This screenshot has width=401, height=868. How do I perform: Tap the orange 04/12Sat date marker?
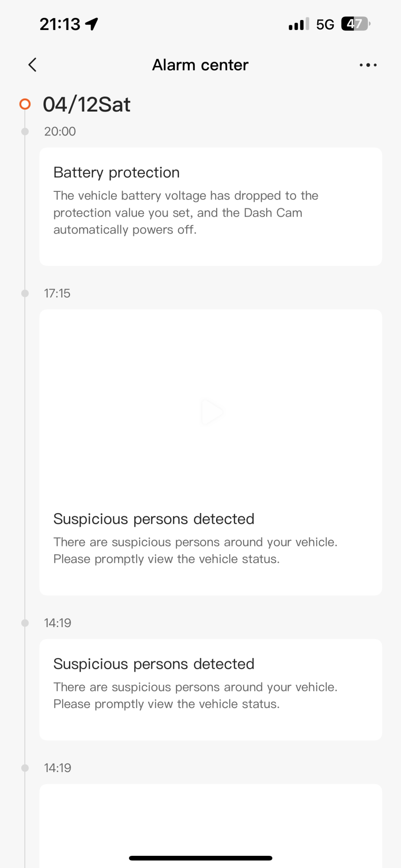point(25,104)
